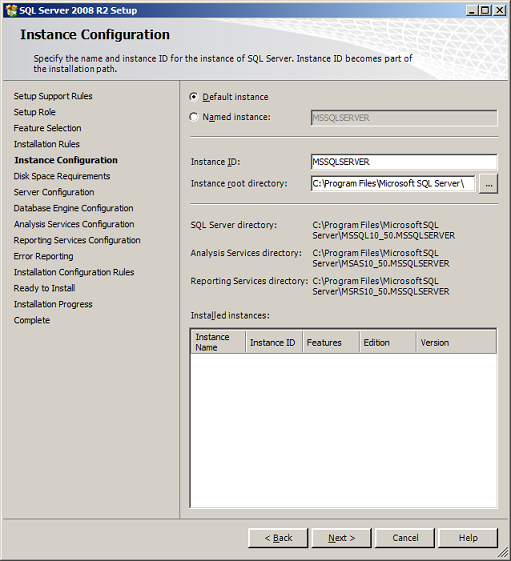This screenshot has width=511, height=561.
Task: Click the Back button
Action: pyautogui.click(x=278, y=538)
